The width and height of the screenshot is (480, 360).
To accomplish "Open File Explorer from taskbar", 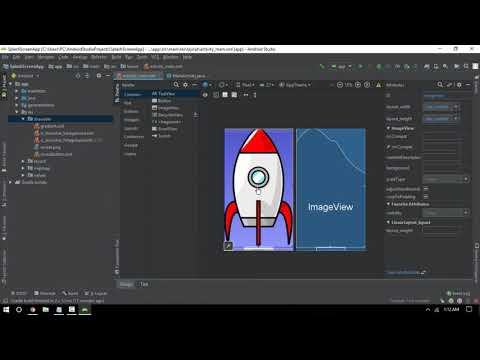I will pos(46,310).
